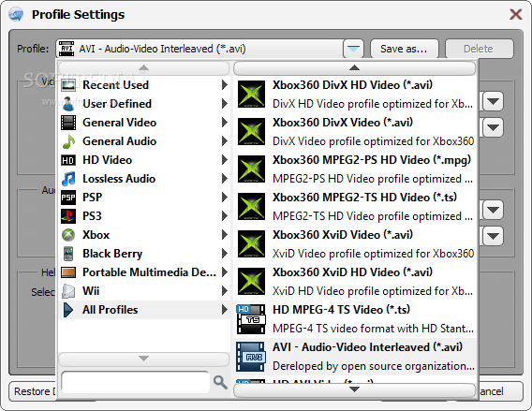Image resolution: width=532 pixels, height=411 pixels.
Task: Click the Black Berry phone icon
Action: [x=68, y=254]
